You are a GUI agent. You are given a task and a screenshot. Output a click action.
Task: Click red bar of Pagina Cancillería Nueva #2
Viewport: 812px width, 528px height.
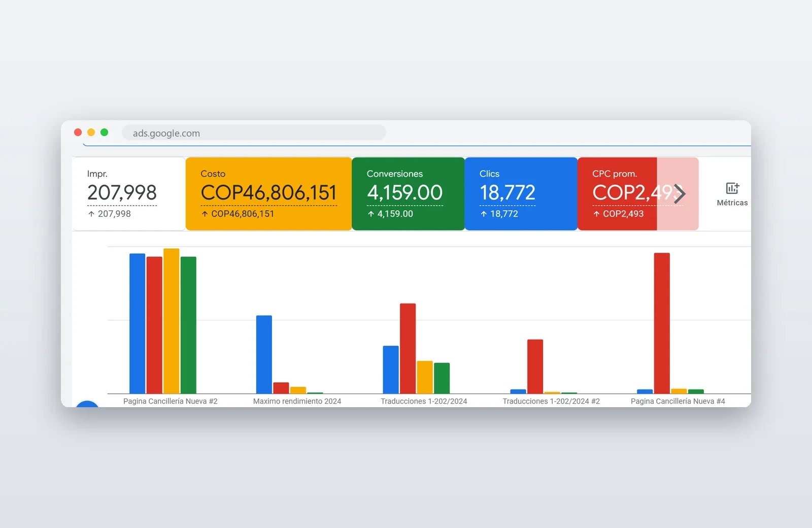click(154, 325)
